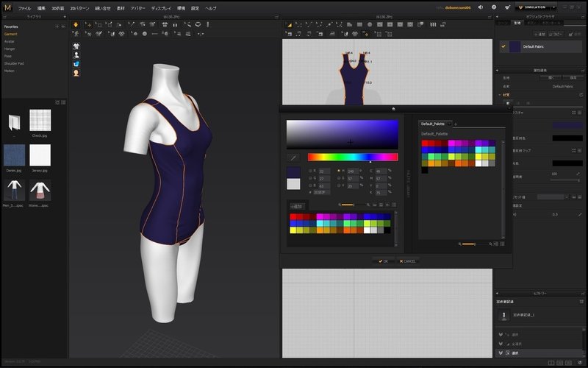Screen dimensions: 588x368
Task: Toggle the checkmark next to Default Fabric
Action: pyautogui.click(x=503, y=46)
